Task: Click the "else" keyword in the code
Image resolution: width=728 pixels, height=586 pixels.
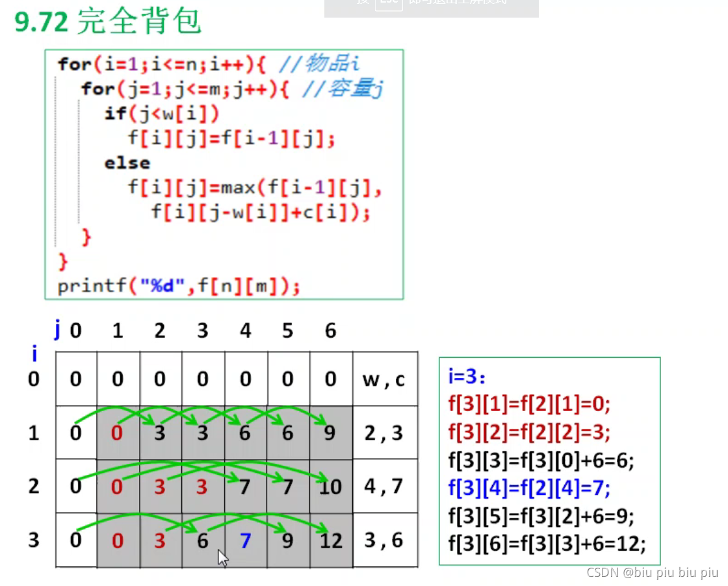Action: [x=127, y=163]
